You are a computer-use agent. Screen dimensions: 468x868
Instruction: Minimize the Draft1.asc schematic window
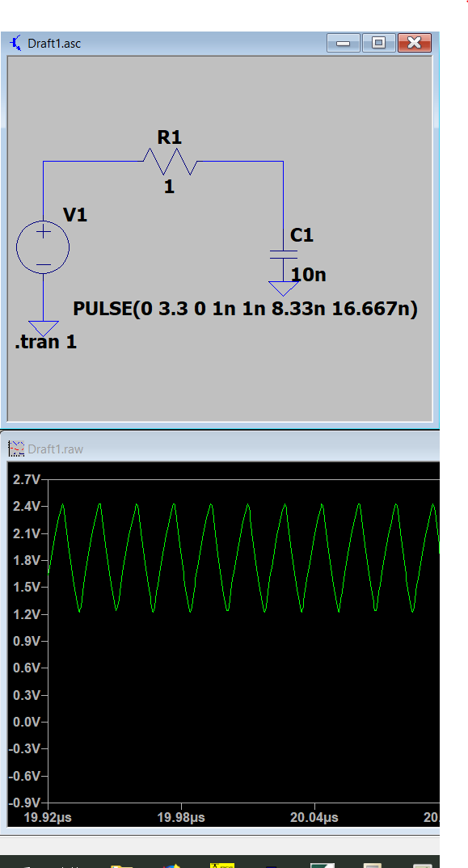point(344,43)
